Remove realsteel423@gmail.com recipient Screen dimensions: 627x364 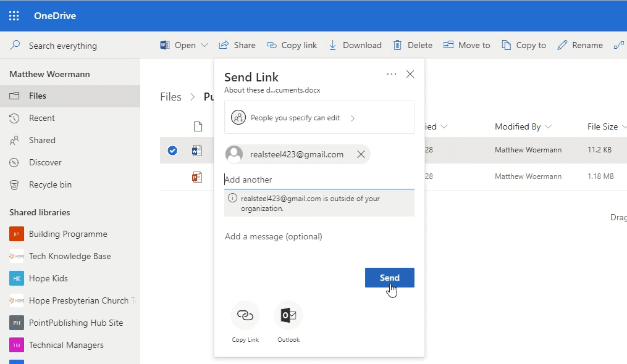tap(361, 154)
